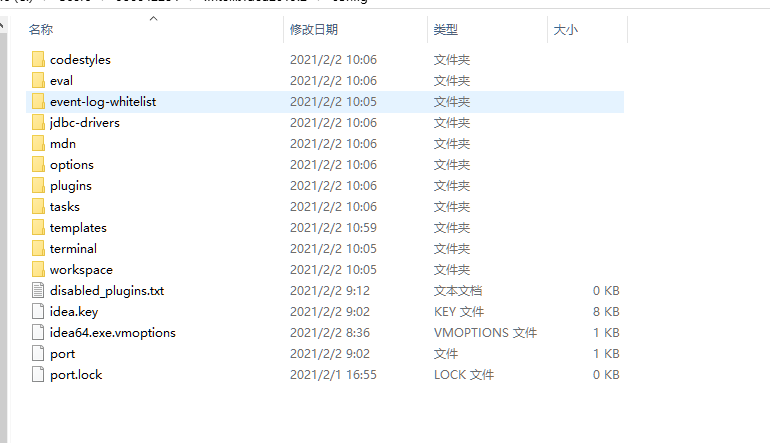Select the codestyles folder icon

tap(38, 59)
